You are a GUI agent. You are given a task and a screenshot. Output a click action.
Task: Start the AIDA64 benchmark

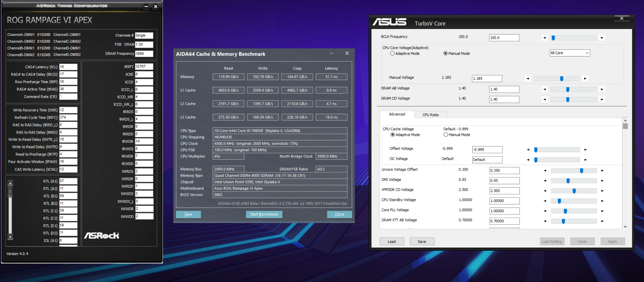click(x=264, y=214)
